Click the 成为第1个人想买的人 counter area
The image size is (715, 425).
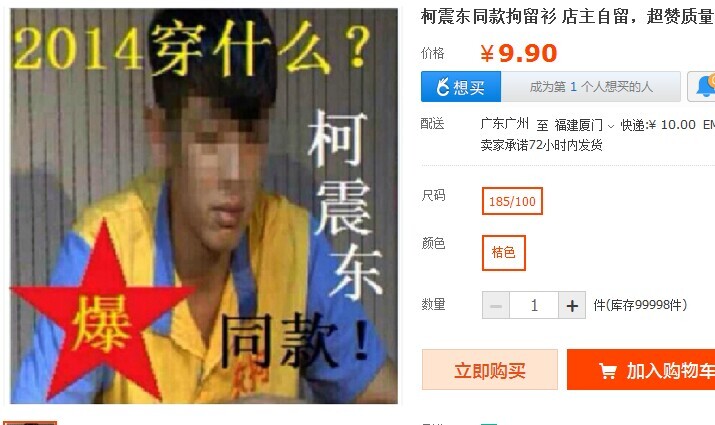coord(591,87)
